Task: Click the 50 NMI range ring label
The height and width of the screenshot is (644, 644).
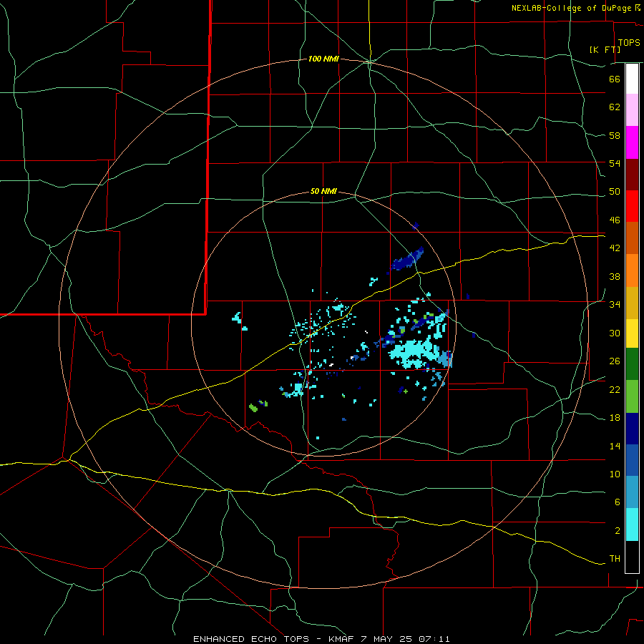Action: pos(323,191)
